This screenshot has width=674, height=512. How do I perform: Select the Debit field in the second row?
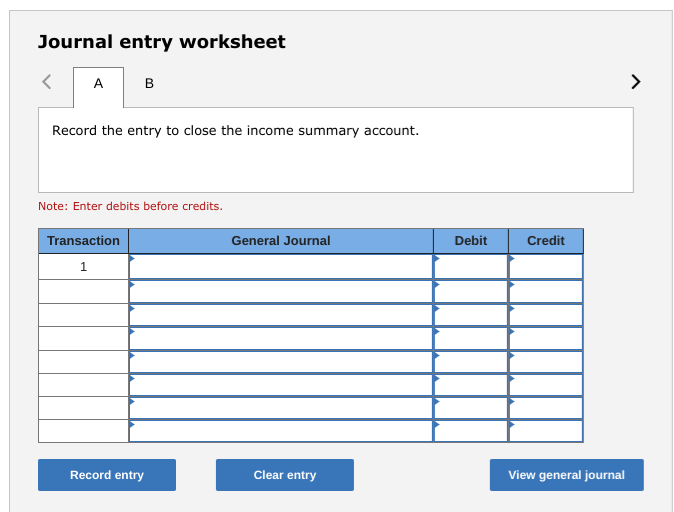point(471,291)
